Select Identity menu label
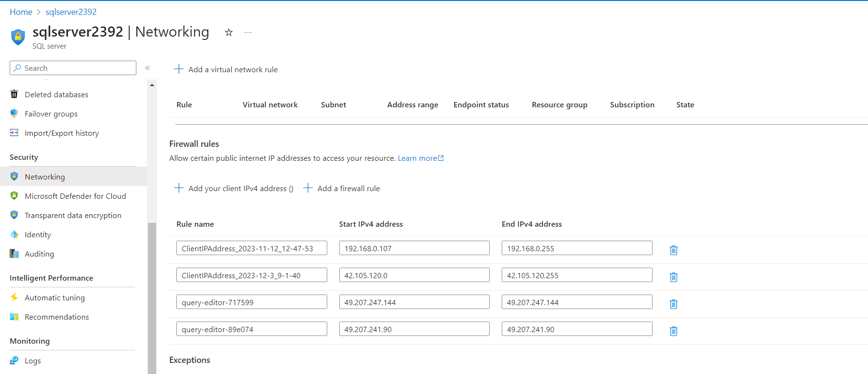The height and width of the screenshot is (374, 868). (x=38, y=234)
